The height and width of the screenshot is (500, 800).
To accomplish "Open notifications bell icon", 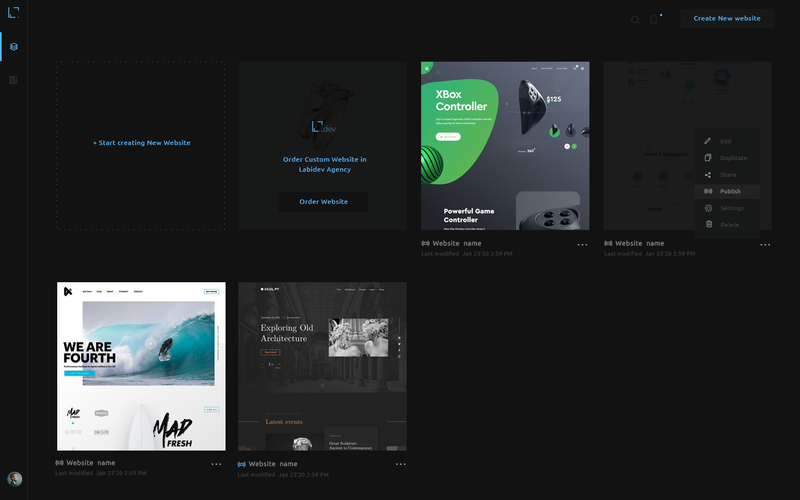I will 654,19.
